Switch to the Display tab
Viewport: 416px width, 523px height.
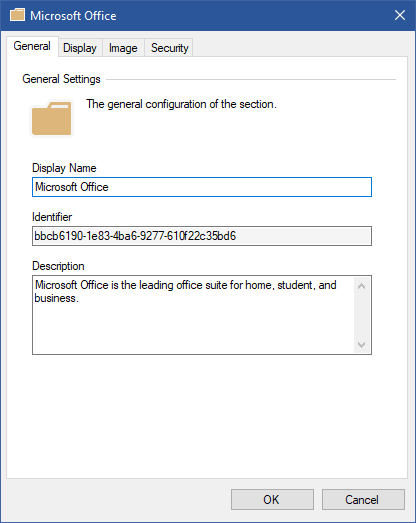point(80,48)
